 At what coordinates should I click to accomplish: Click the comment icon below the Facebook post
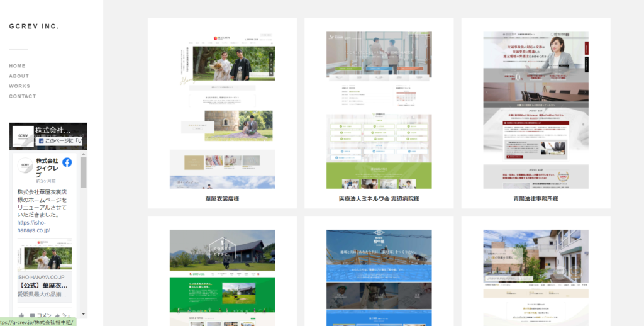pyautogui.click(x=33, y=315)
